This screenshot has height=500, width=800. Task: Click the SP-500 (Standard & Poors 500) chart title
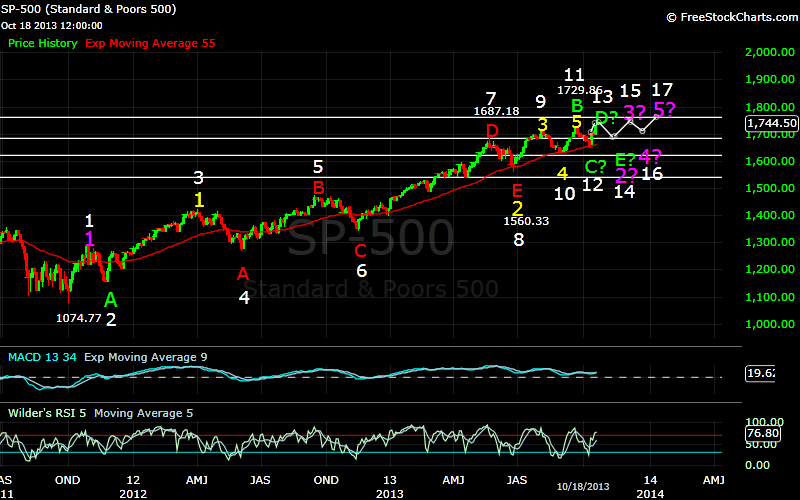pos(88,9)
